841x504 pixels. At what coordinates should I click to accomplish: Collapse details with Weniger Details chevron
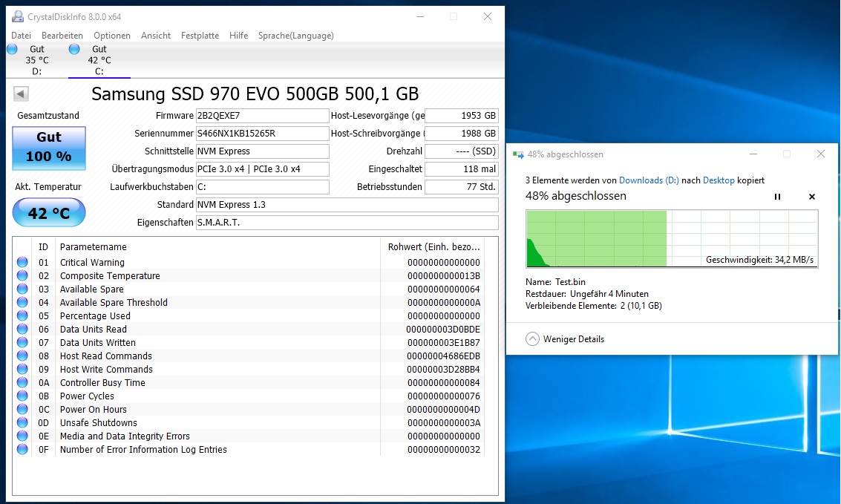pyautogui.click(x=532, y=339)
